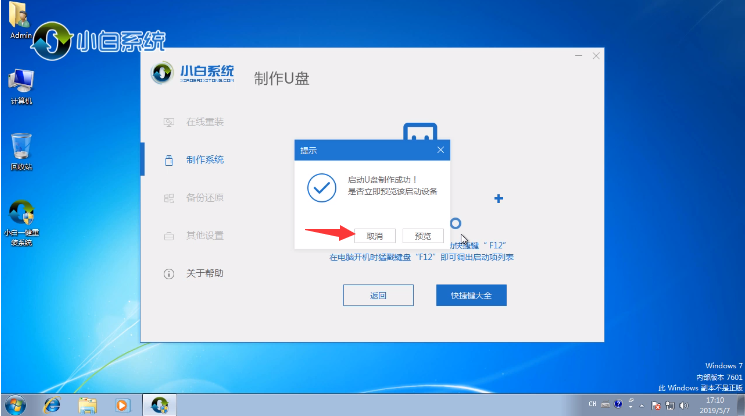Click the 关于帮助 info icon
745x416 pixels.
pos(169,274)
